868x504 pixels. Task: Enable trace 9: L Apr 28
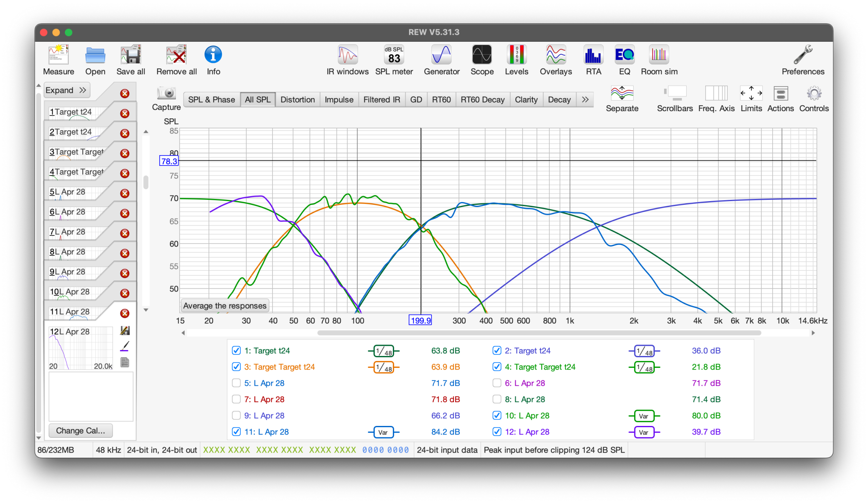click(x=236, y=415)
